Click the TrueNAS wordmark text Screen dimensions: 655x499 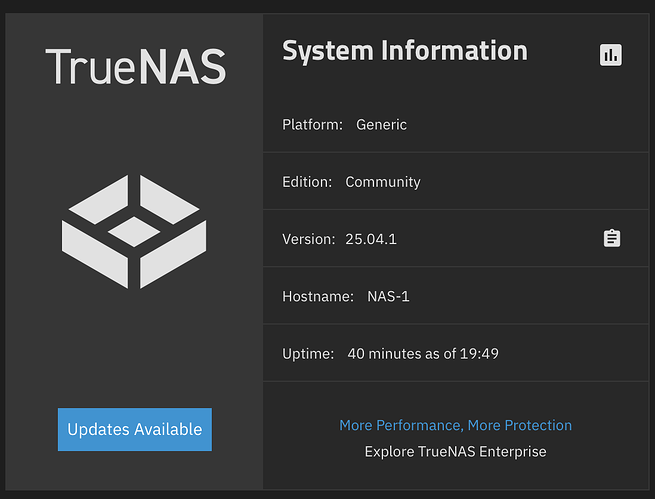pyautogui.click(x=135, y=66)
